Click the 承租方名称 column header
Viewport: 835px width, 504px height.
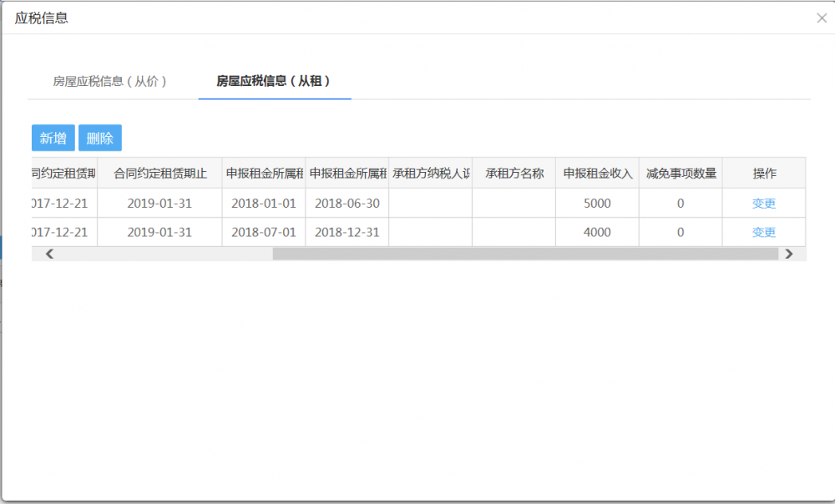click(514, 172)
